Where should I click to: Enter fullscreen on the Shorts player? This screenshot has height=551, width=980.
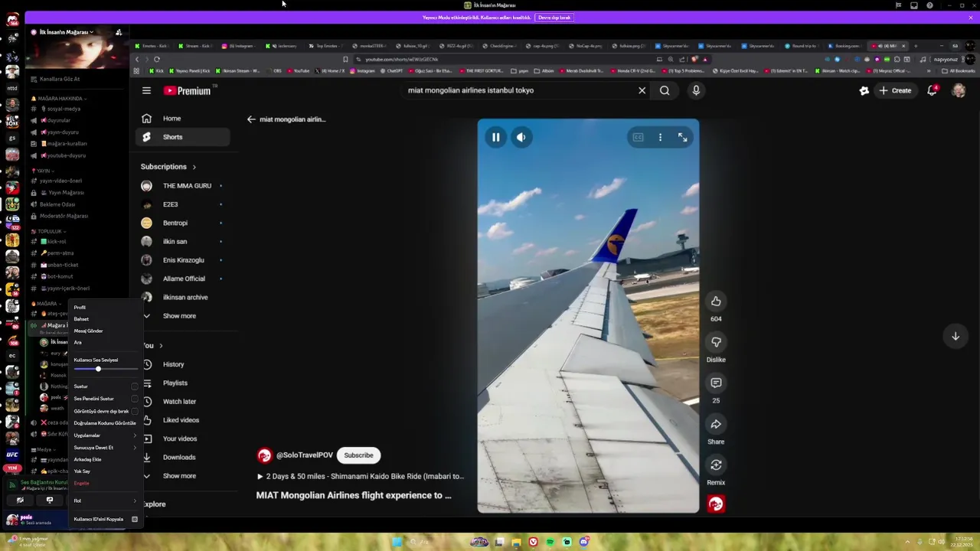pyautogui.click(x=682, y=138)
